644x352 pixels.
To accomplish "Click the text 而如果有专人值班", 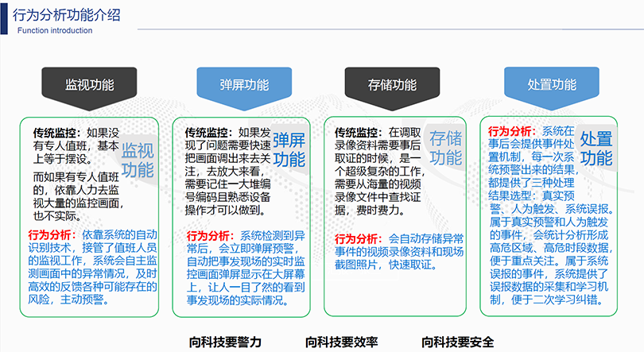I will pyautogui.click(x=76, y=177).
